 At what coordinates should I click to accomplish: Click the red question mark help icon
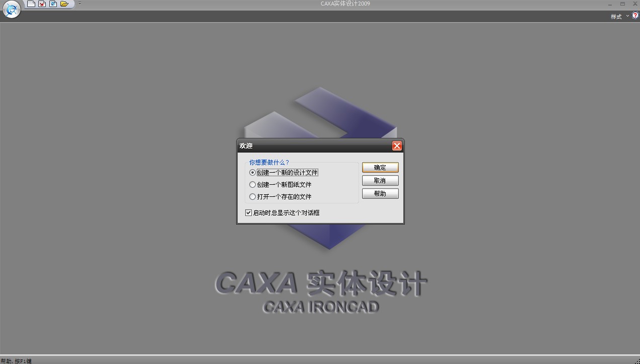pos(635,16)
